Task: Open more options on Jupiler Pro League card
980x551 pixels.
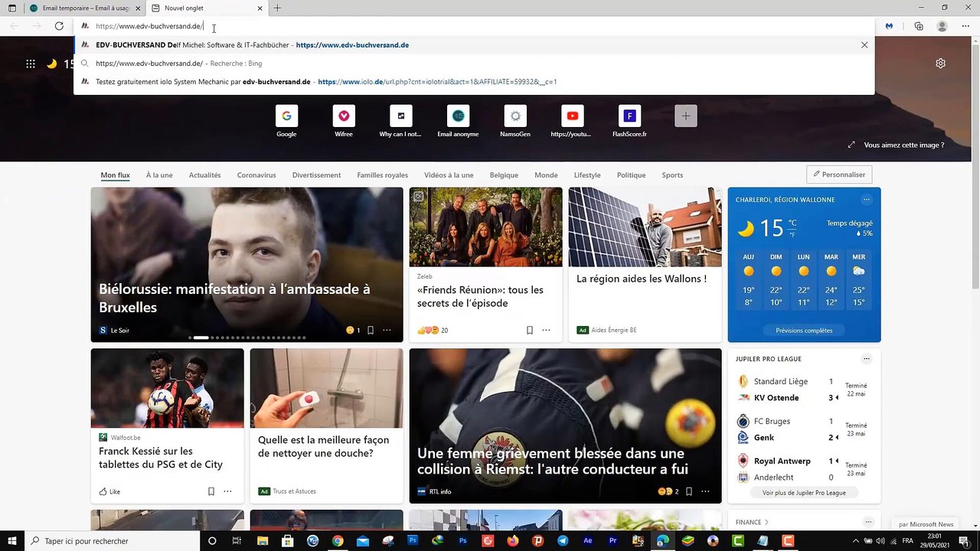Action: click(867, 359)
